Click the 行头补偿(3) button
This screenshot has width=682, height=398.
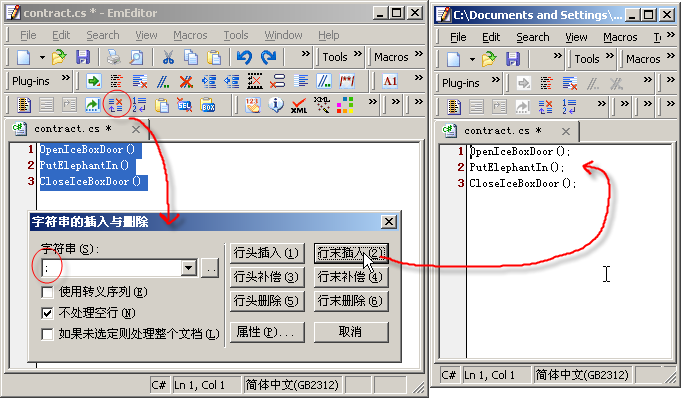[267, 277]
